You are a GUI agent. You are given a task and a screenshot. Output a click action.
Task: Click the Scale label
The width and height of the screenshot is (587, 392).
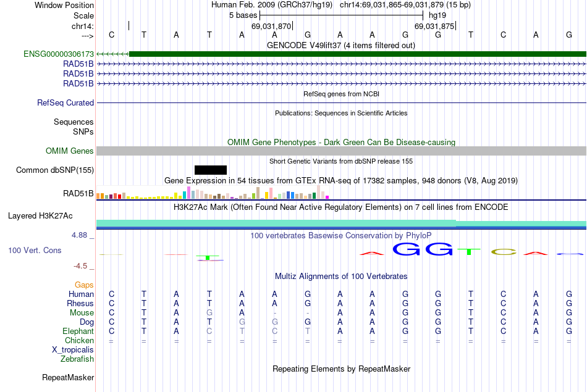(83, 15)
